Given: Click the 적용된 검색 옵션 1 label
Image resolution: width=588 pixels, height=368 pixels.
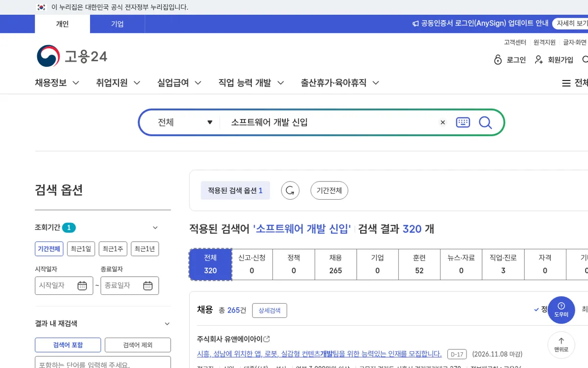Looking at the screenshot, I should coord(235,190).
